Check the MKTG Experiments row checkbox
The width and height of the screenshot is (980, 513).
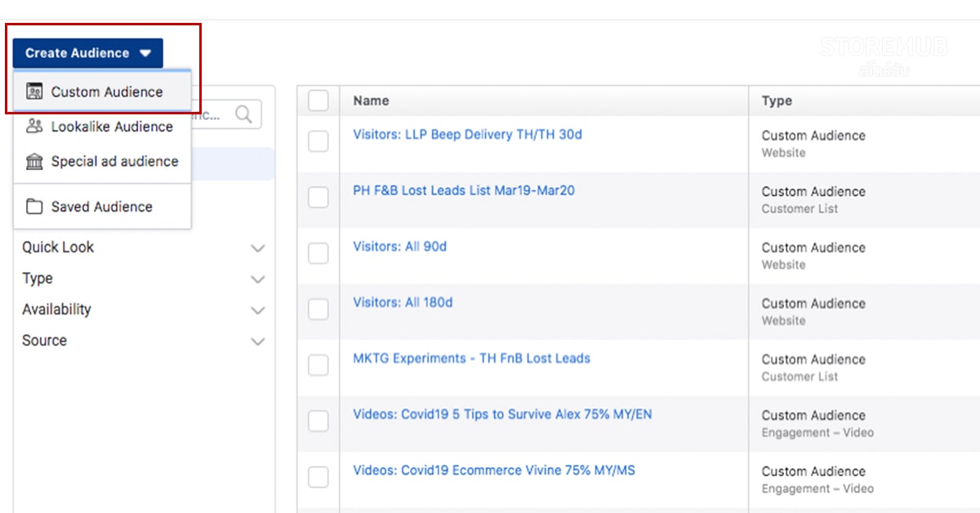coord(318,365)
